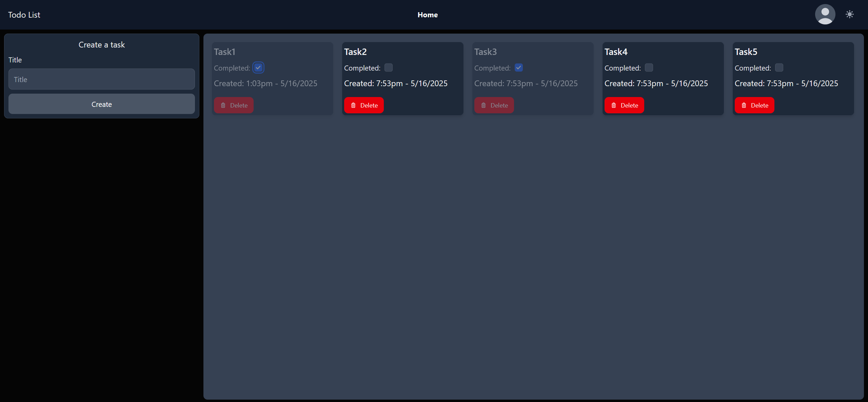
Task: Click the 'Completed:' label in Task4
Action: (623, 68)
